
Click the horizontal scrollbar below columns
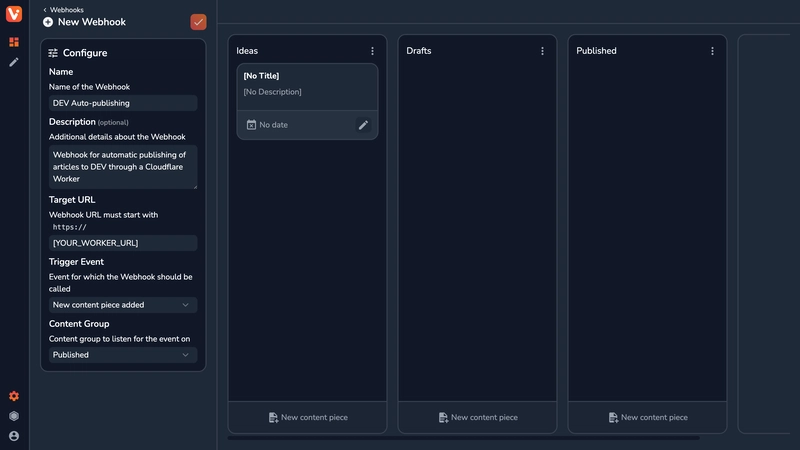tap(463, 438)
